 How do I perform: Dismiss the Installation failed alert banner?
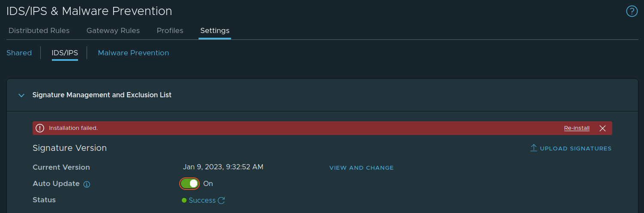602,128
